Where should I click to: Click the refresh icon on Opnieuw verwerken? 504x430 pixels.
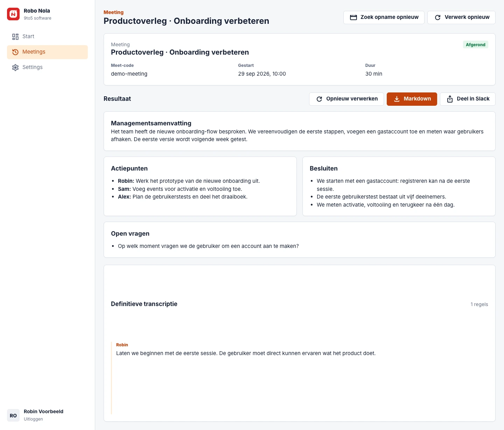coord(319,99)
